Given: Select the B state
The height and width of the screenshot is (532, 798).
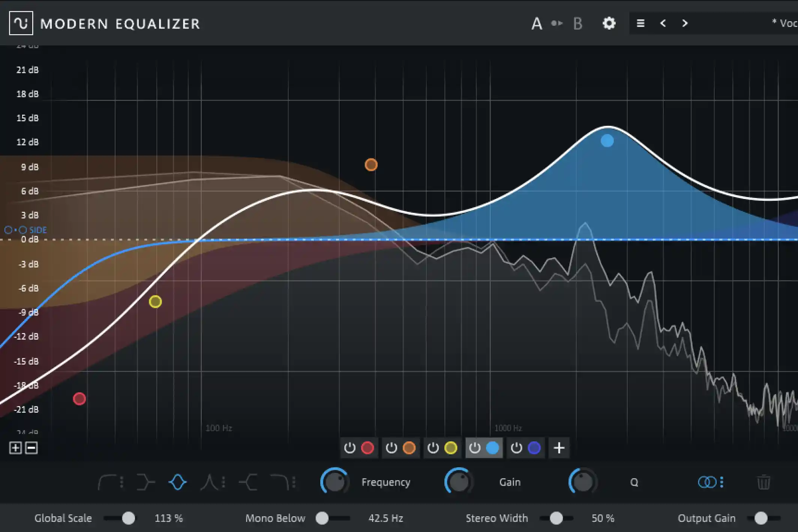Looking at the screenshot, I should [x=578, y=24].
